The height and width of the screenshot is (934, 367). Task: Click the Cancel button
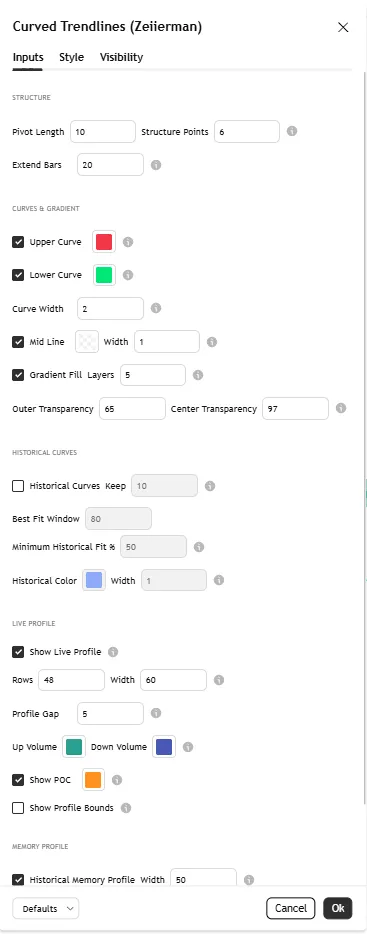291,908
